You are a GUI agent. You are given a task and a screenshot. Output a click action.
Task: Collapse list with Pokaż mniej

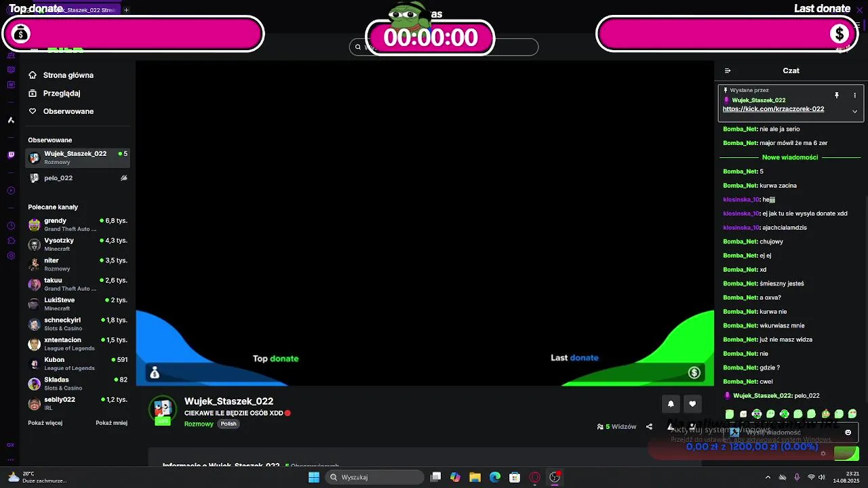111,423
